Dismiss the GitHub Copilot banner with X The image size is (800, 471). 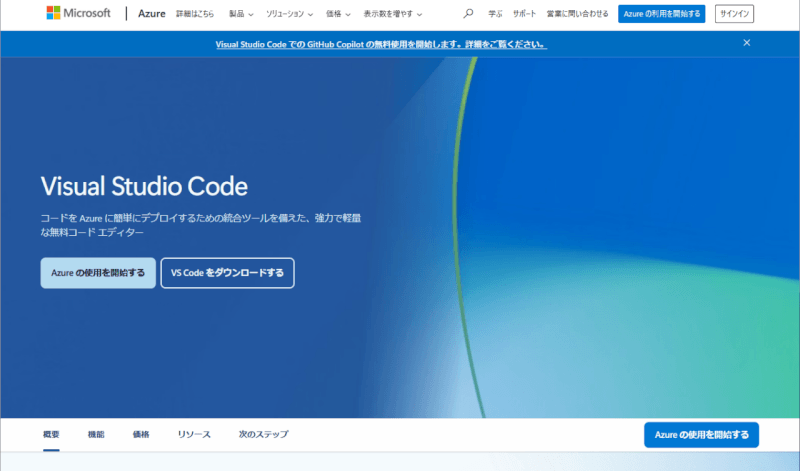[746, 43]
